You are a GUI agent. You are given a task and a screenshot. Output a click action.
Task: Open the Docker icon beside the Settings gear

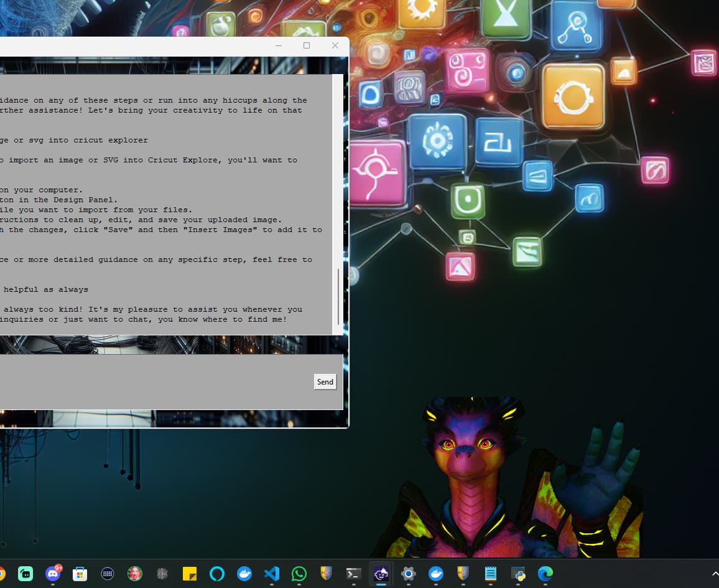pos(435,573)
